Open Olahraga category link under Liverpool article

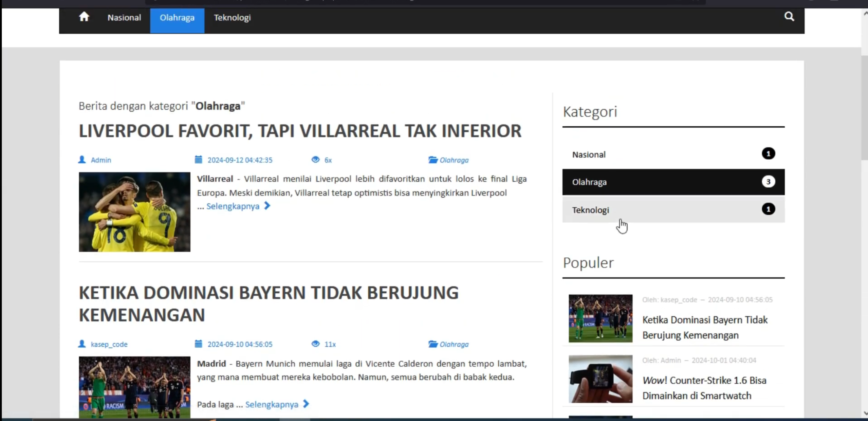(454, 160)
